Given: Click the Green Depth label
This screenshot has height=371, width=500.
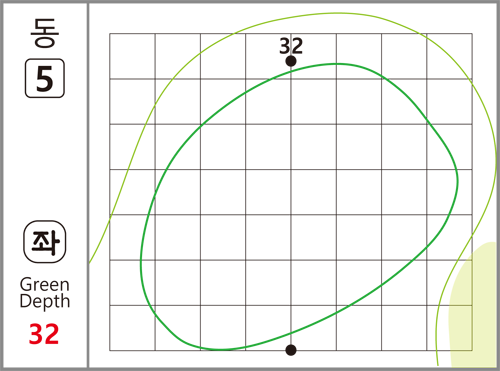Looking at the screenshot, I should (45, 293).
